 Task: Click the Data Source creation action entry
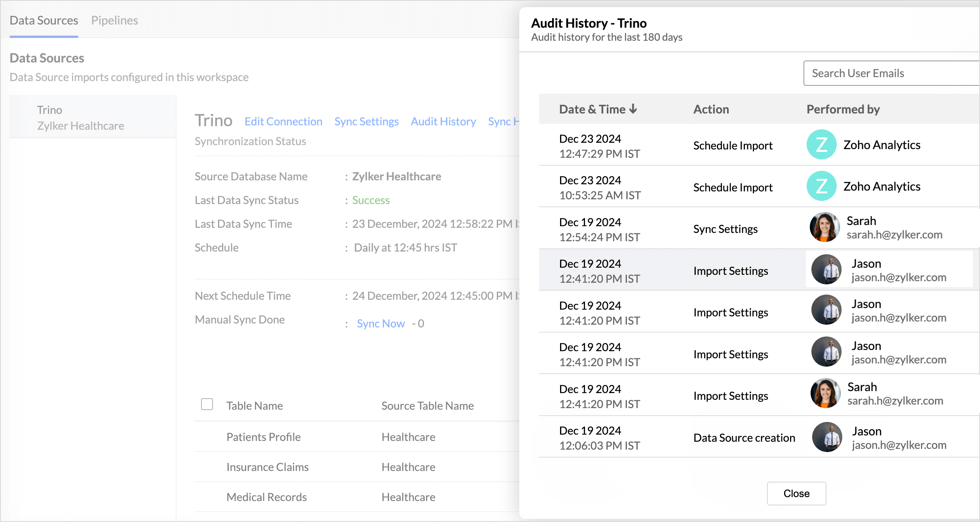pyautogui.click(x=744, y=438)
